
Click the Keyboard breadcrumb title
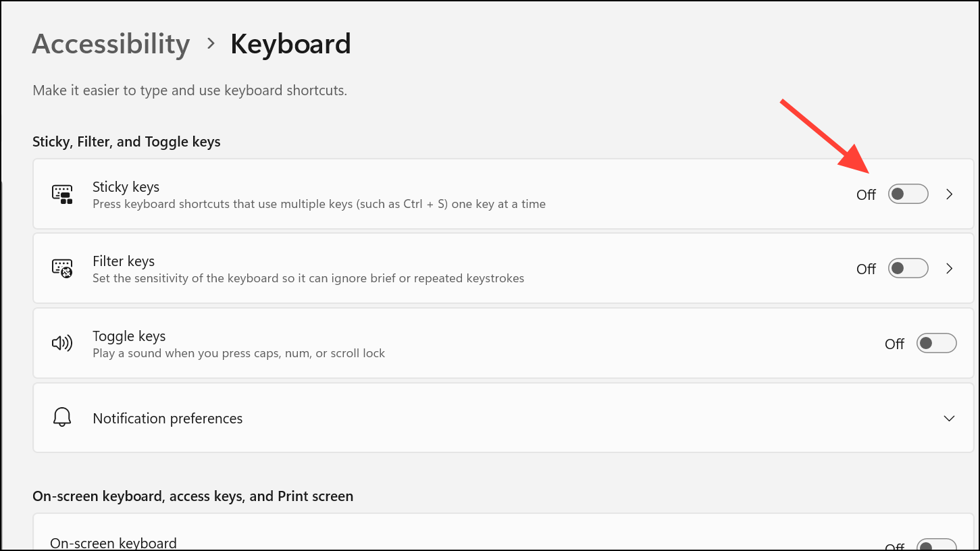click(290, 45)
